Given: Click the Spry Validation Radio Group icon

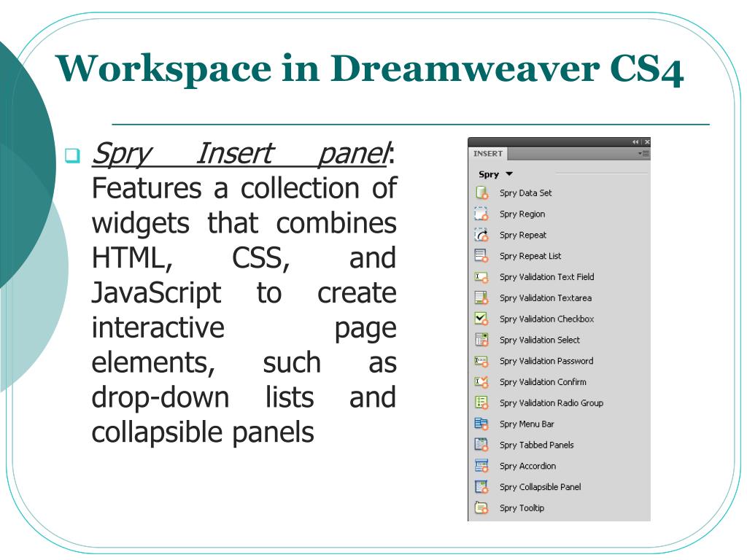Looking at the screenshot, I should tap(481, 402).
